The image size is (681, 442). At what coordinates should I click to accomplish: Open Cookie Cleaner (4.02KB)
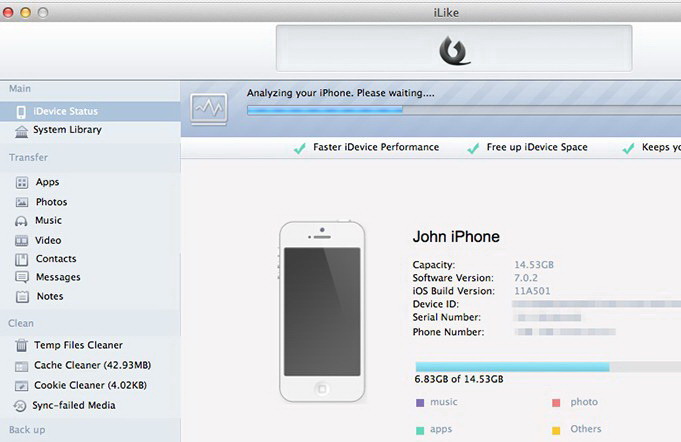(x=90, y=385)
